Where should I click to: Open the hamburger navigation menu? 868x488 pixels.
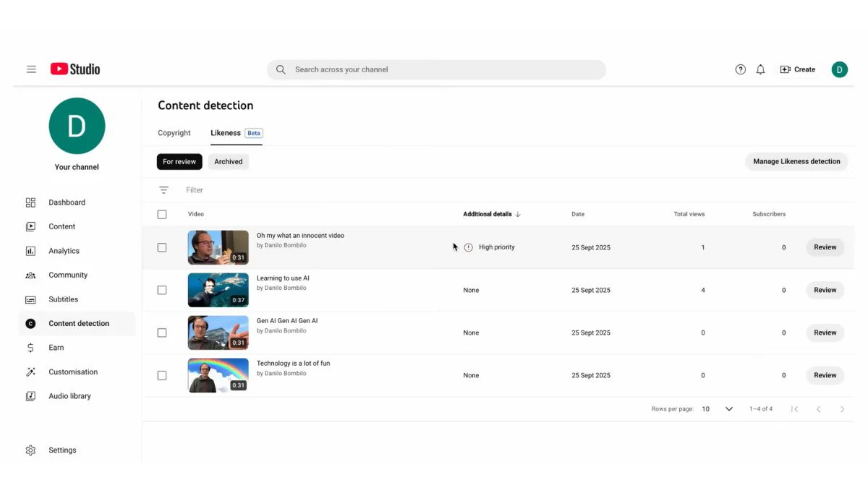[31, 69]
